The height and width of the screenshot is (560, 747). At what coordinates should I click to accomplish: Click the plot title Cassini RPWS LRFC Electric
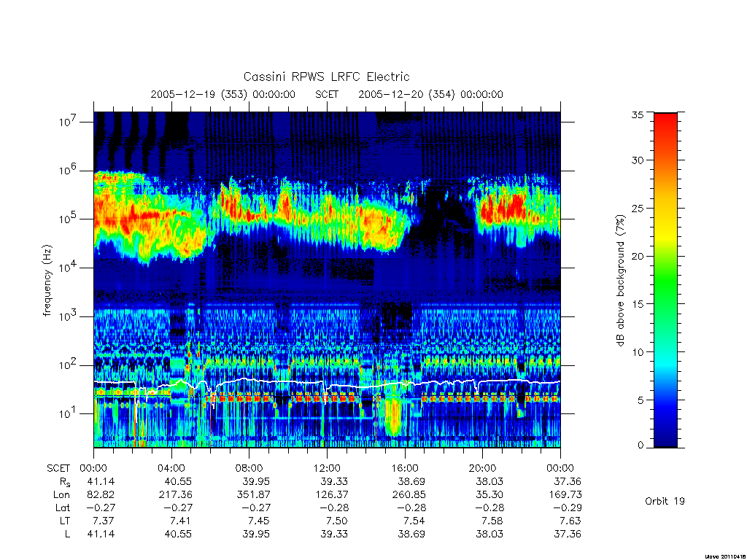pyautogui.click(x=326, y=77)
